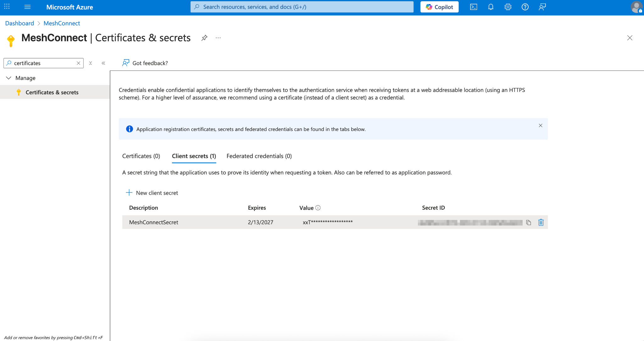
Task: Pin the Certificates & secrets blade
Action: [x=204, y=38]
